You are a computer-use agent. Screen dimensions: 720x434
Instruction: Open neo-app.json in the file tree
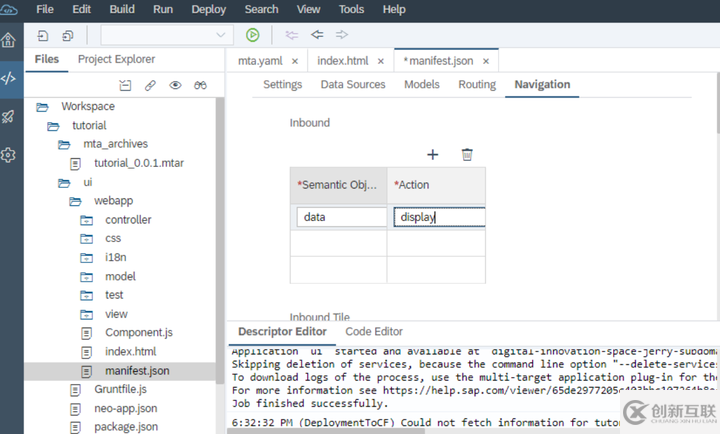click(x=126, y=409)
